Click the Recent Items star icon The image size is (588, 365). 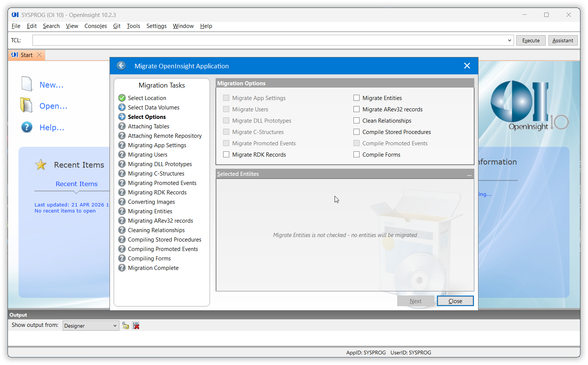click(x=41, y=165)
